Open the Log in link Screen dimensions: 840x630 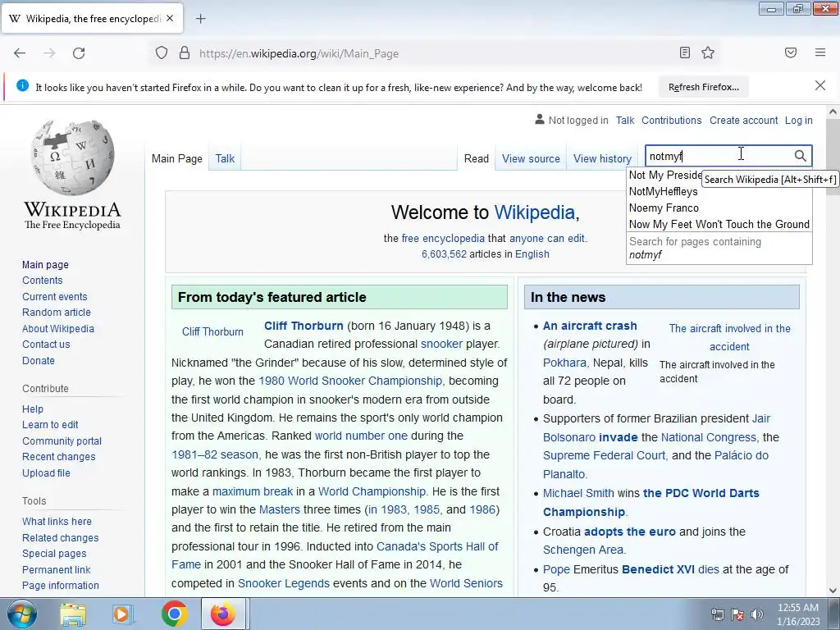click(798, 121)
